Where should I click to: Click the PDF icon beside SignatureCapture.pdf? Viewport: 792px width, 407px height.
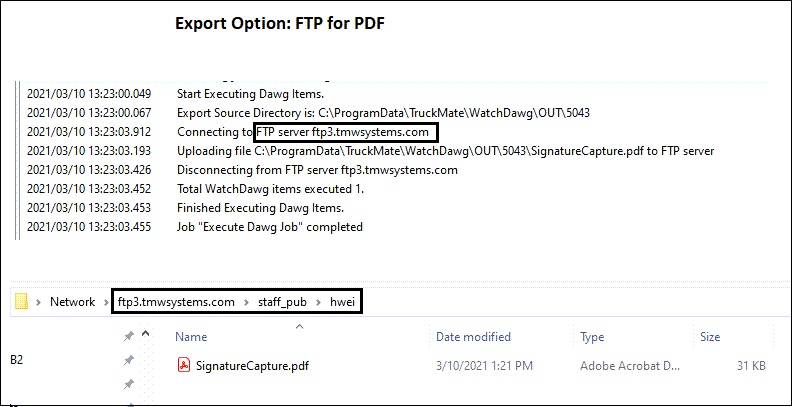pyautogui.click(x=183, y=365)
